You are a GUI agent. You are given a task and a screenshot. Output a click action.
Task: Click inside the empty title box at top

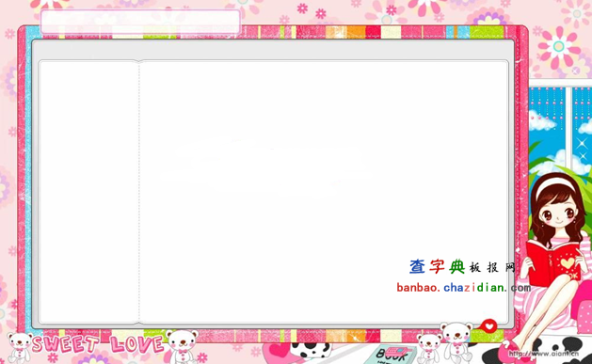click(140, 22)
